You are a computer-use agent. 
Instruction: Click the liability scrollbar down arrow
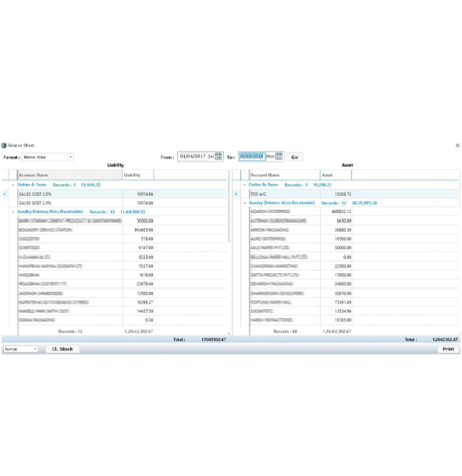229,334
